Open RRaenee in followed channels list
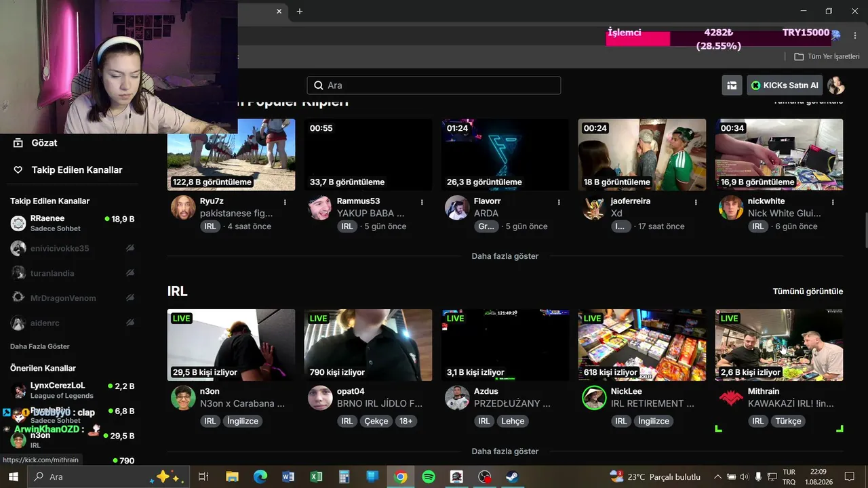This screenshot has width=868, height=488. point(73,223)
